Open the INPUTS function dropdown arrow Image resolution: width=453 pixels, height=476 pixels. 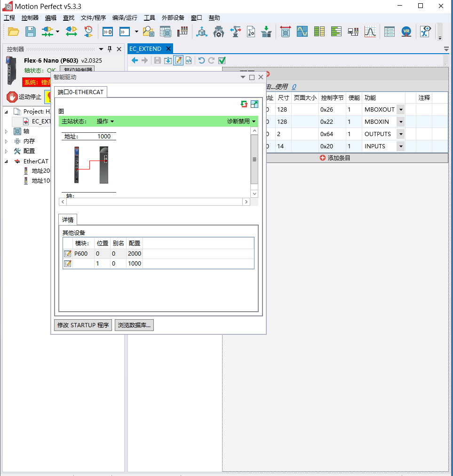(x=401, y=146)
